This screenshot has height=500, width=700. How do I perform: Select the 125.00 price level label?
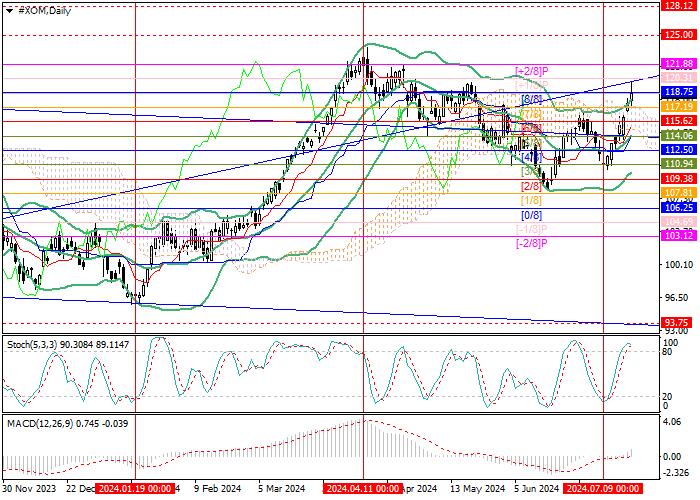[x=678, y=34]
